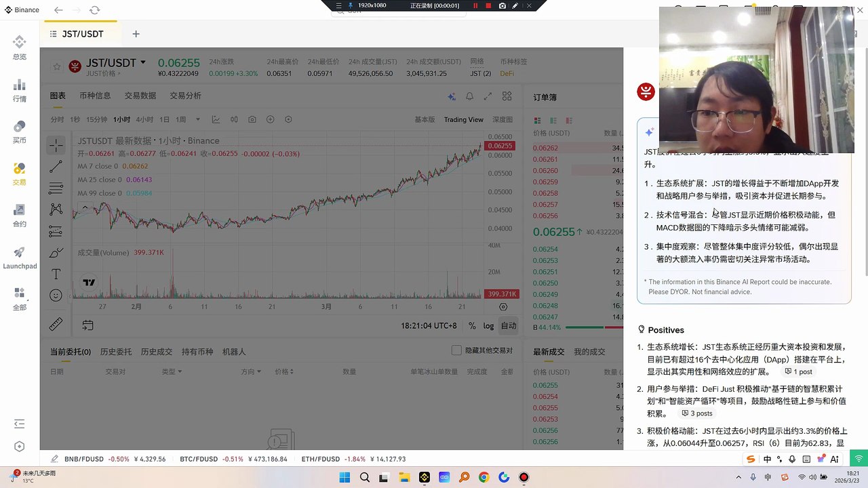
Task: Select the 4小时 interval
Action: (x=144, y=119)
